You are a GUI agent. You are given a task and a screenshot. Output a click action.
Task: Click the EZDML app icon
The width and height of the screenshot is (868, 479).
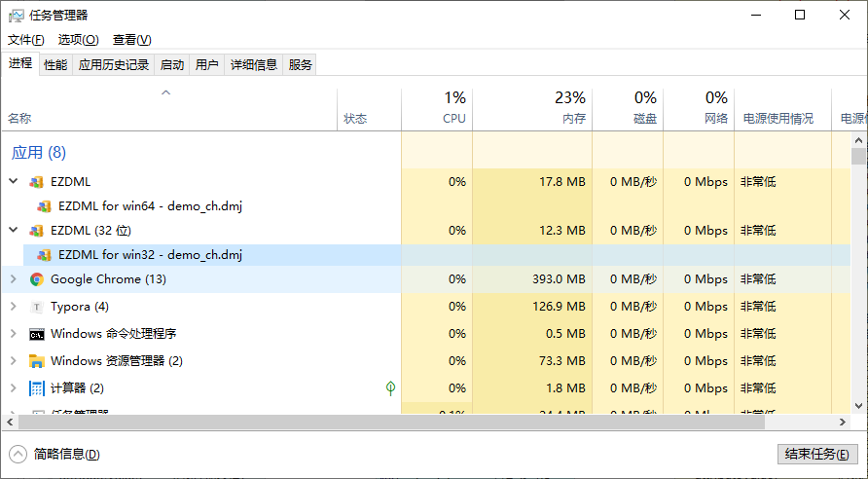click(x=37, y=182)
